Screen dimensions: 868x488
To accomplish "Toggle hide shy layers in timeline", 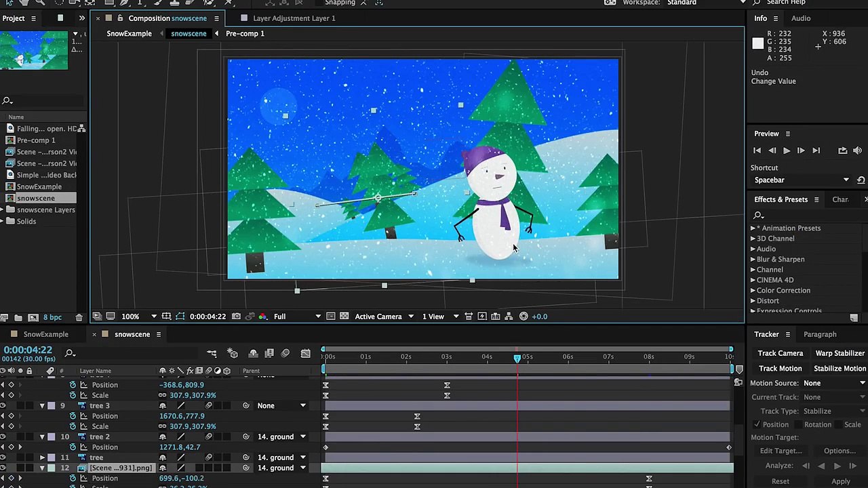I will point(253,353).
